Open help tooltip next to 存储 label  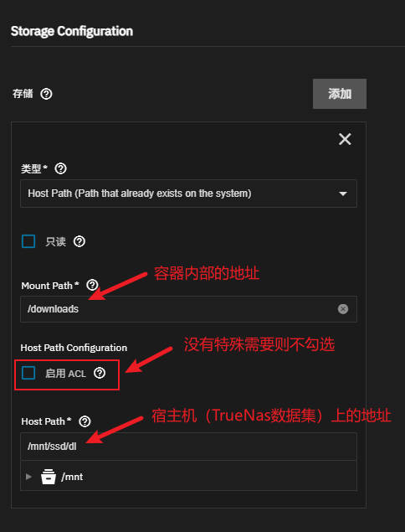[x=46, y=94]
